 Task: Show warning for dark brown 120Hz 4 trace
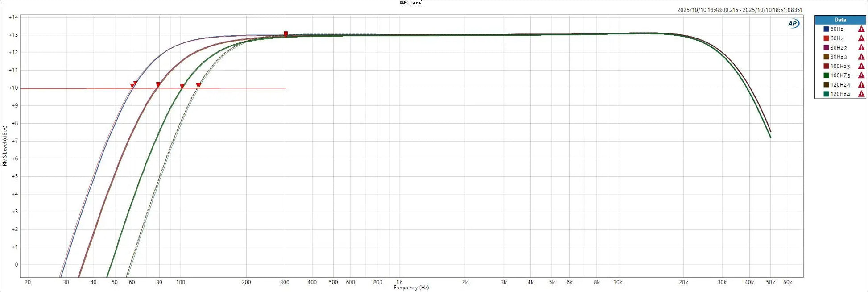click(861, 85)
